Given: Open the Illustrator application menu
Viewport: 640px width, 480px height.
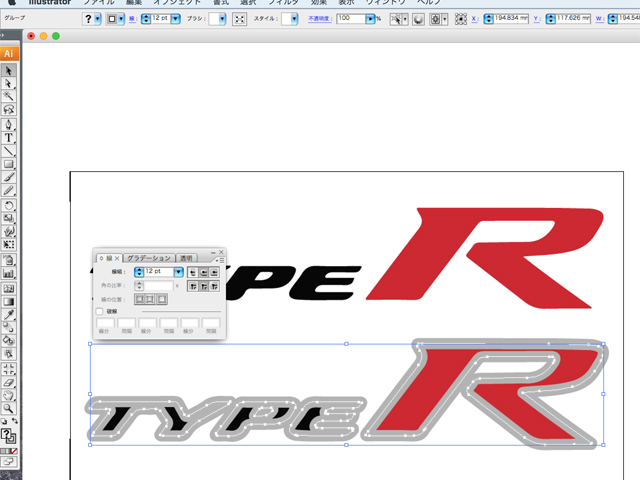Looking at the screenshot, I should [50, 2].
